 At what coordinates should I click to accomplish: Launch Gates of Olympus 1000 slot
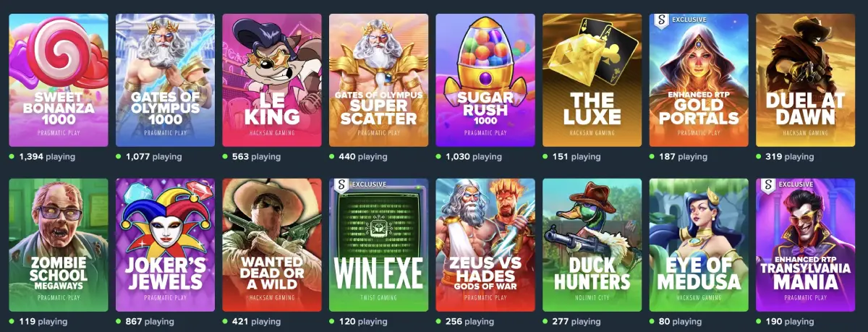point(166,80)
